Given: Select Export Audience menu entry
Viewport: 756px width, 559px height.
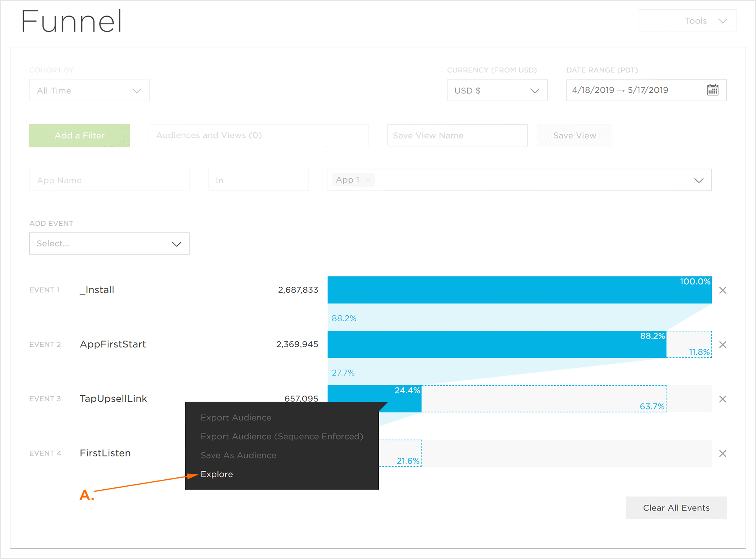Looking at the screenshot, I should tap(236, 418).
